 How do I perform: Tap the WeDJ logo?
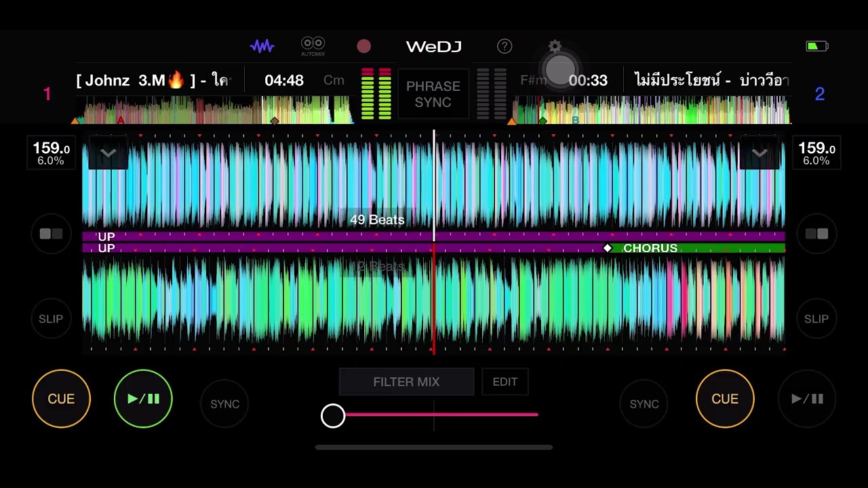[433, 46]
